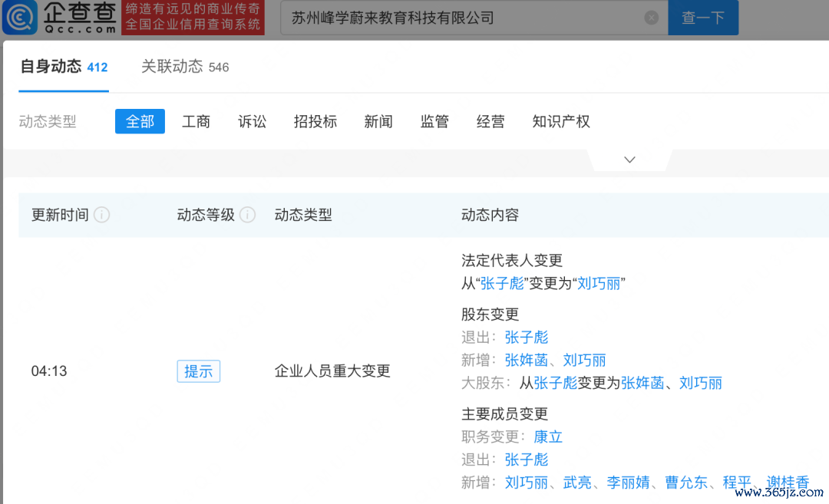
Task: Open 刘巧丽 link in 法定代表人变更
Action: [599, 284]
